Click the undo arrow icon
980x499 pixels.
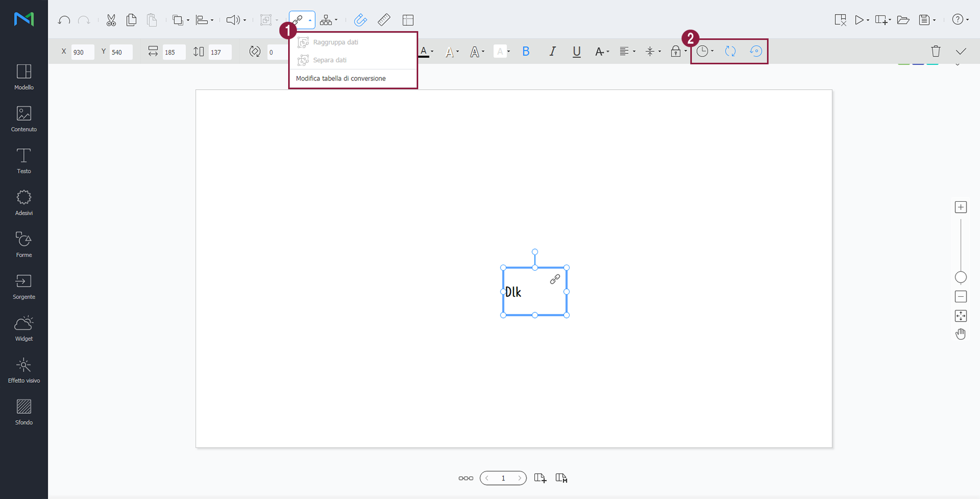64,20
